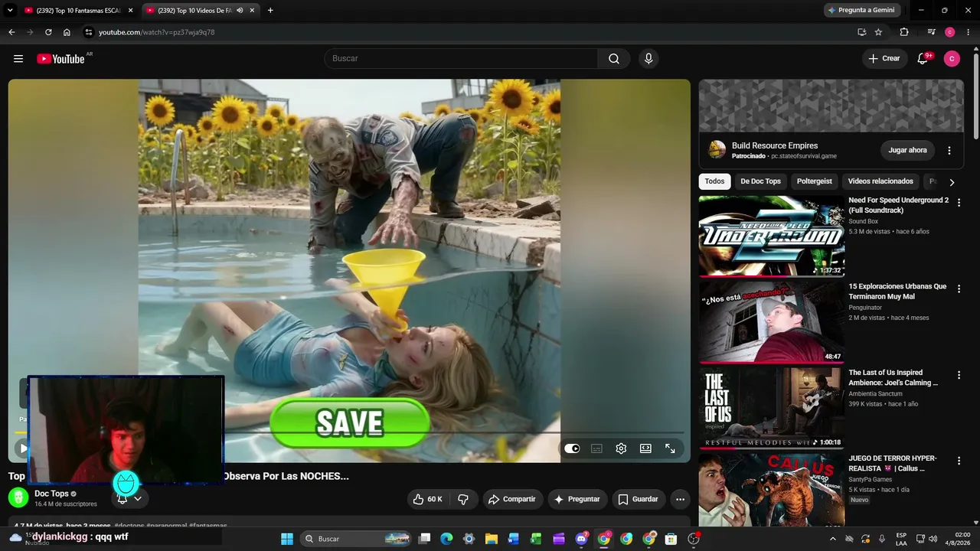Share the video with Compartir
The image size is (980, 551).
[511, 499]
